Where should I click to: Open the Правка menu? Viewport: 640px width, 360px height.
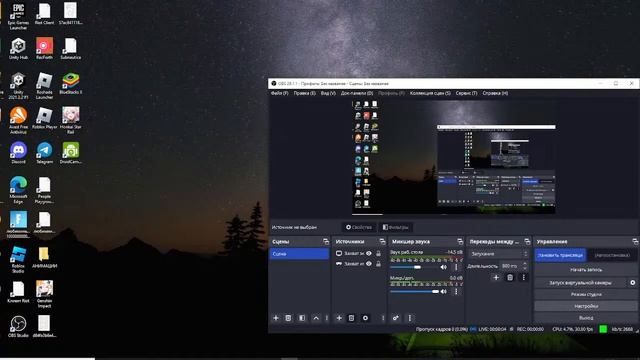pyautogui.click(x=304, y=93)
